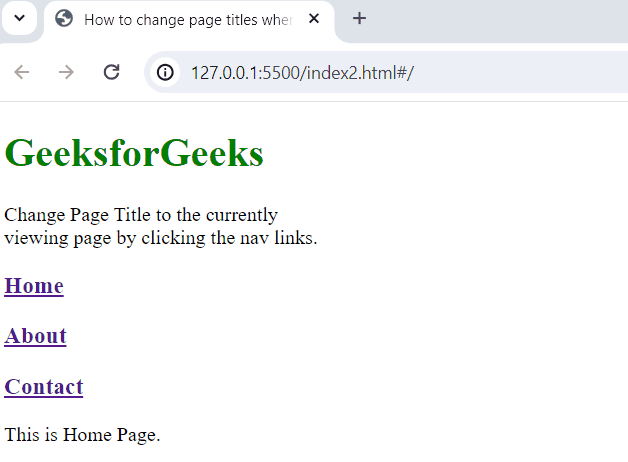The image size is (628, 462).
Task: Open a new tab with the plus button
Action: tap(360, 19)
